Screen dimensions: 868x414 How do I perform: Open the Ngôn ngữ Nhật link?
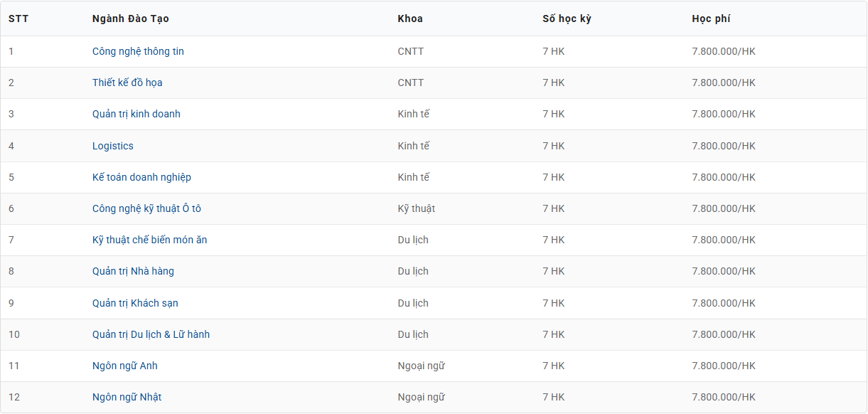(127, 397)
